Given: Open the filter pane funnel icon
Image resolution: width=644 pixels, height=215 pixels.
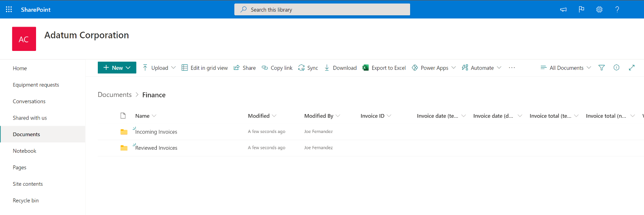Looking at the screenshot, I should coord(602,68).
